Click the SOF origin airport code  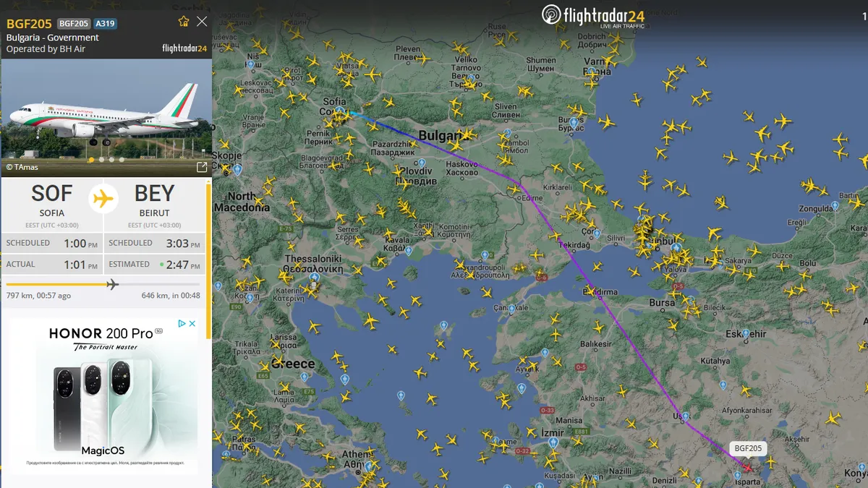click(52, 194)
